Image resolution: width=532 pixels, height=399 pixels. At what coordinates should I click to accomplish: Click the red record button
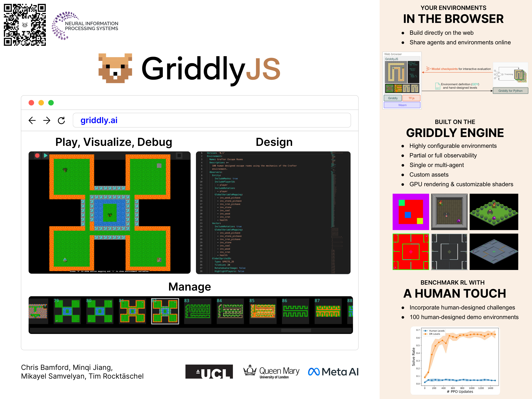37,156
